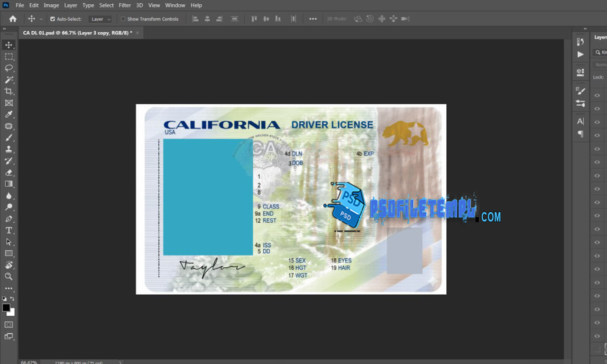Click the Layers panel tab
Image resolution: width=607 pixels, height=364 pixels.
tap(600, 37)
